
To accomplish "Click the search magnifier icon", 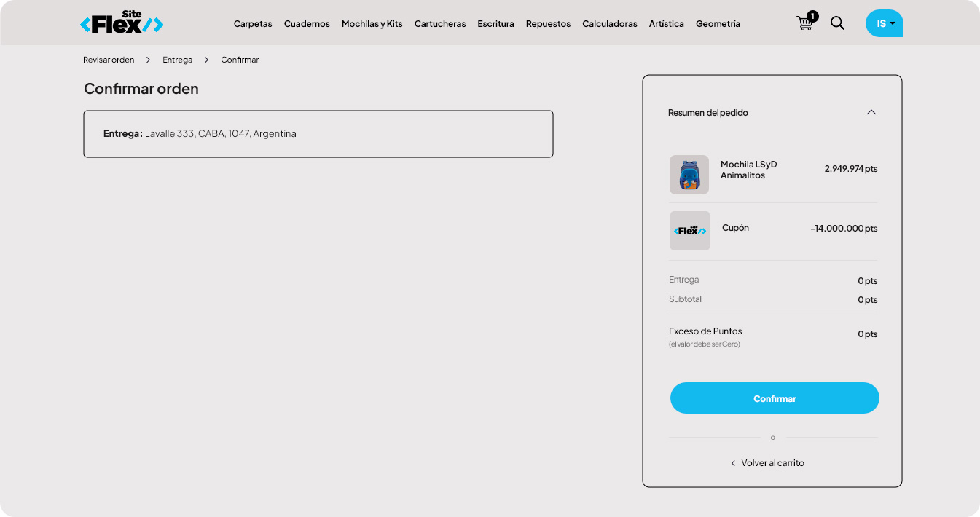I will click(838, 23).
